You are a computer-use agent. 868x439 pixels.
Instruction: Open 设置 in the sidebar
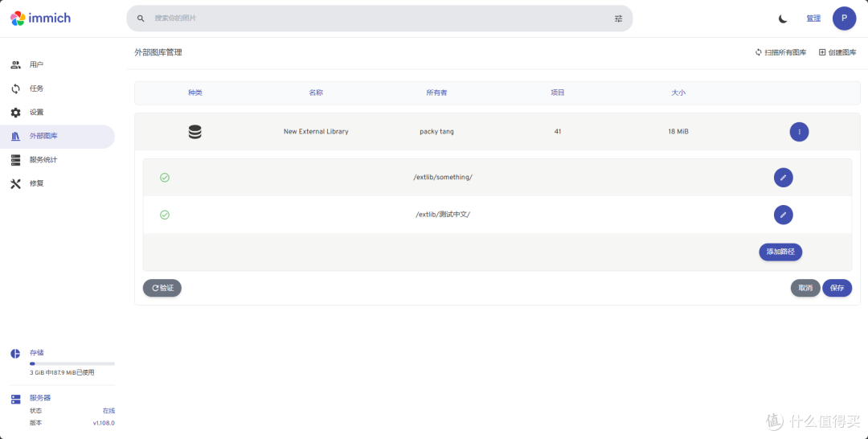tap(36, 113)
